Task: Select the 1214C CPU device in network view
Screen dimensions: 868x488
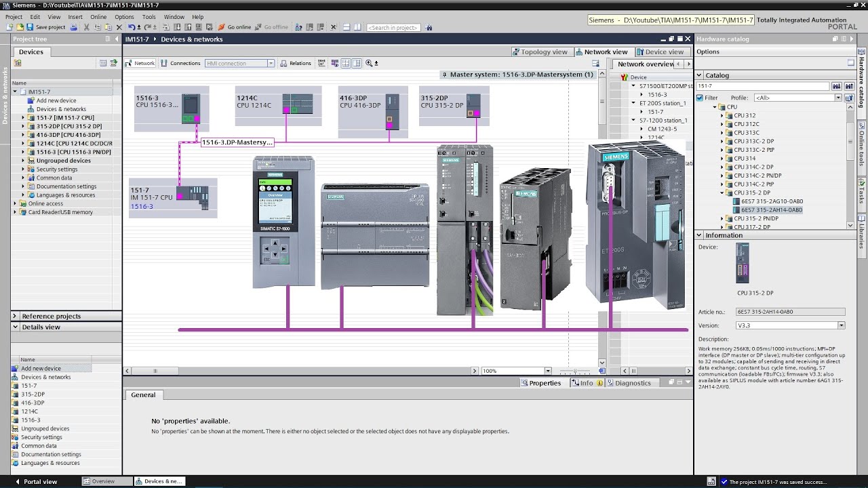Action: (x=298, y=104)
